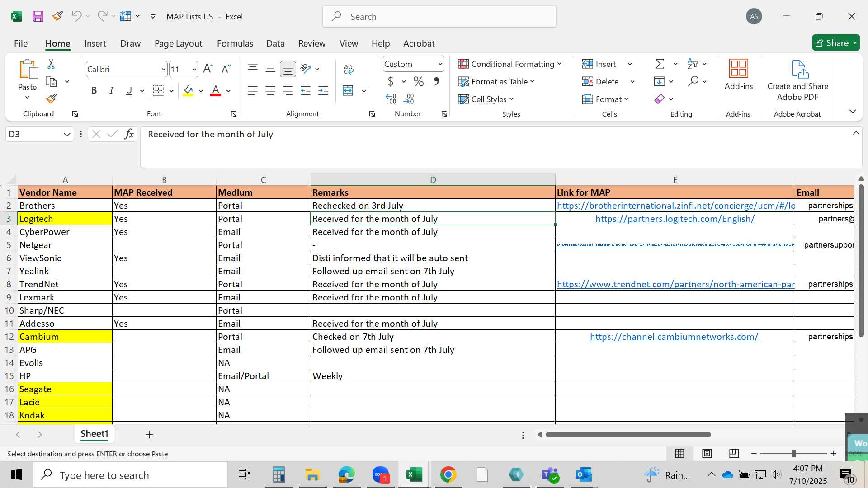Click the Clear eraser icon
This screenshot has height=488, width=868.
click(660, 99)
